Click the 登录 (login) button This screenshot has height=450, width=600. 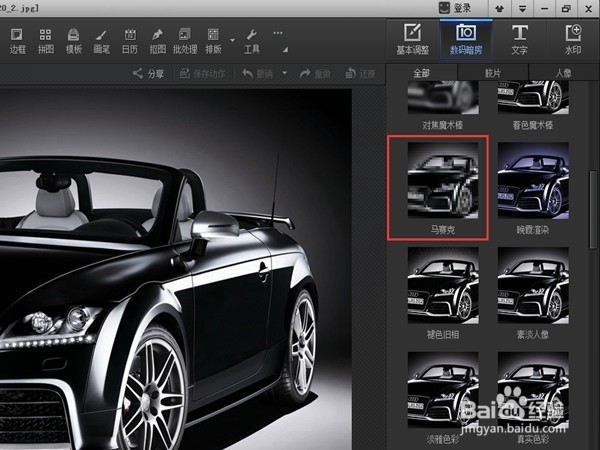coord(455,8)
